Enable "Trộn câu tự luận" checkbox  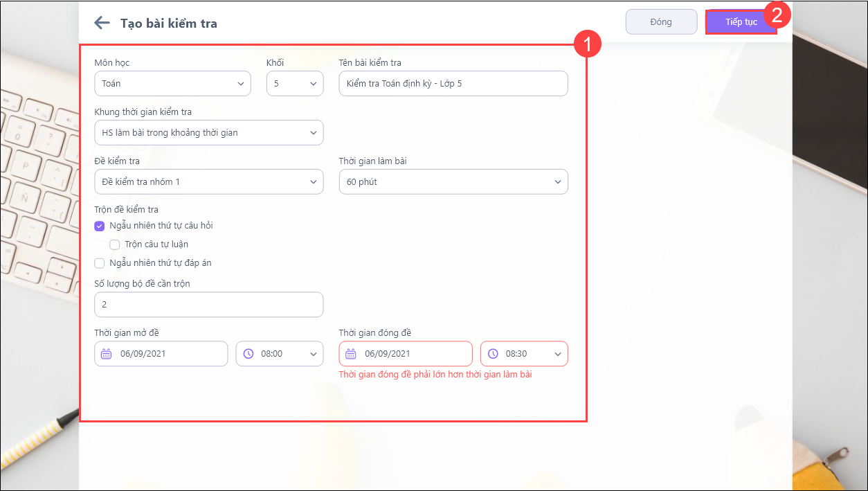pyautogui.click(x=115, y=244)
